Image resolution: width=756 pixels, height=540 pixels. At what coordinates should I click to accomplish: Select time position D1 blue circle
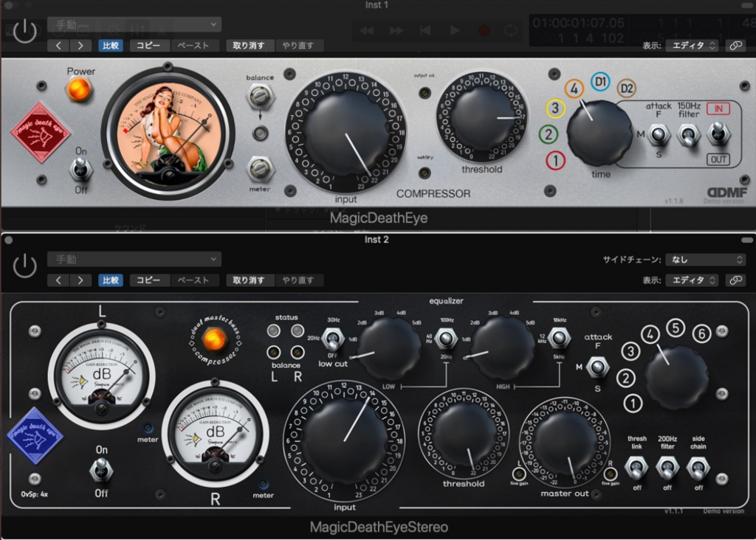(x=599, y=81)
